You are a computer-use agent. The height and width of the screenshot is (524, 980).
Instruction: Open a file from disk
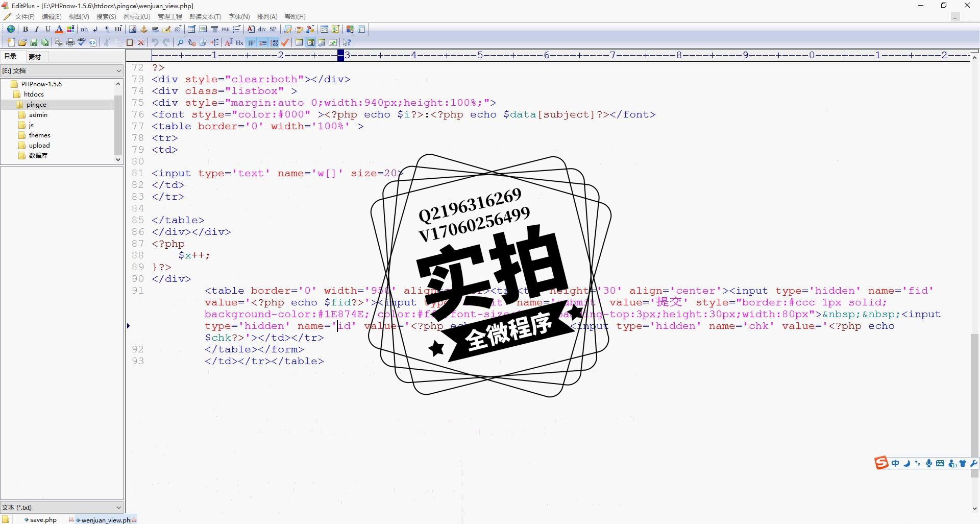click(x=22, y=42)
